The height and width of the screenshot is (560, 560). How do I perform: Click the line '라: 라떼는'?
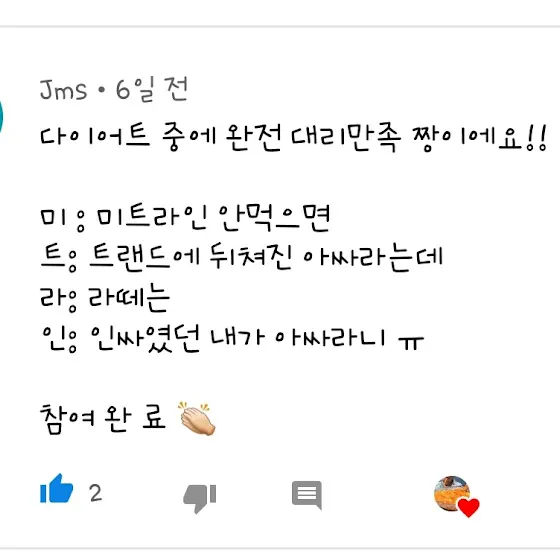(x=105, y=298)
